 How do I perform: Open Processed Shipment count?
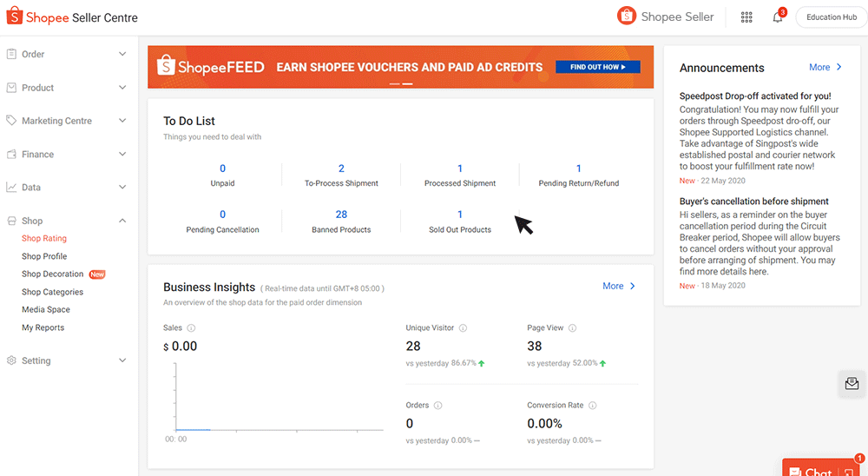click(x=460, y=169)
